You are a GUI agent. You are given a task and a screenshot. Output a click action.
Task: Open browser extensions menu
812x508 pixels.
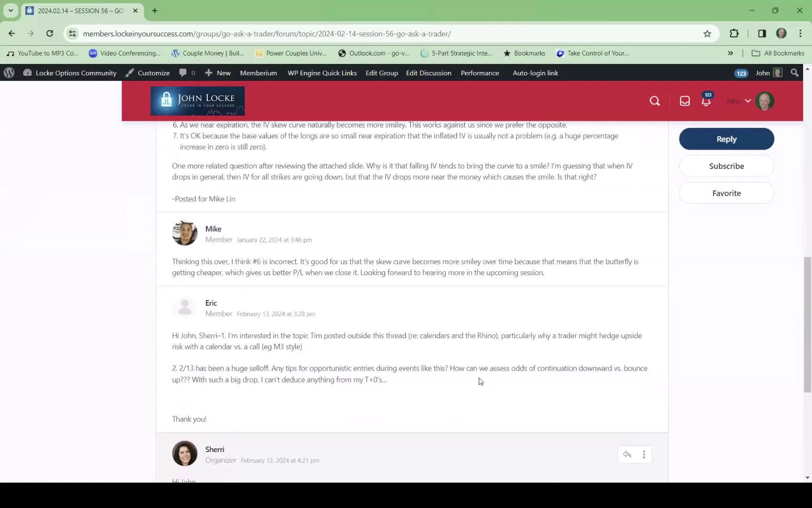pyautogui.click(x=734, y=33)
